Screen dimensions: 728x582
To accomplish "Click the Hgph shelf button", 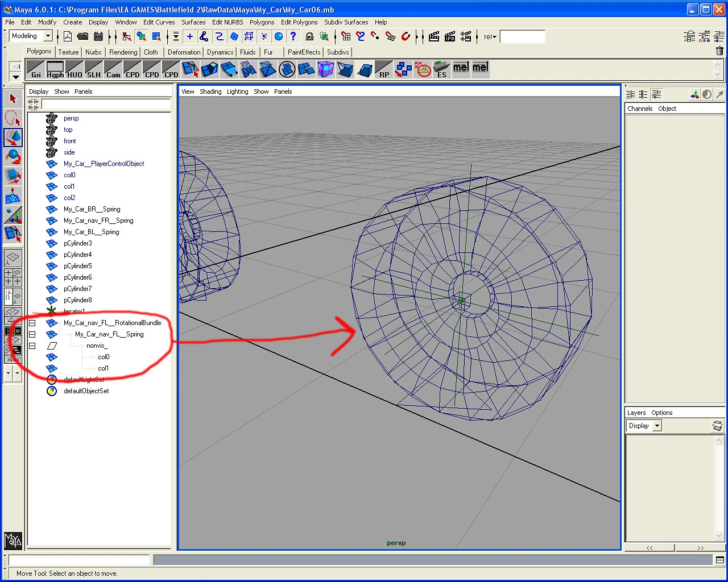I will click(x=55, y=69).
